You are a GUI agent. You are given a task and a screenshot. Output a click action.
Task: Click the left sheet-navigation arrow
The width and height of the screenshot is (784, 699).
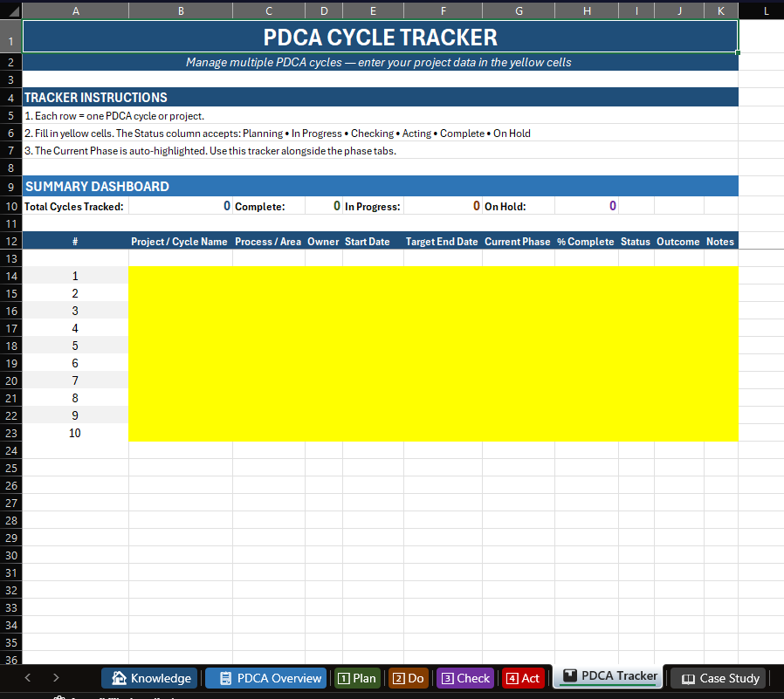(x=27, y=677)
